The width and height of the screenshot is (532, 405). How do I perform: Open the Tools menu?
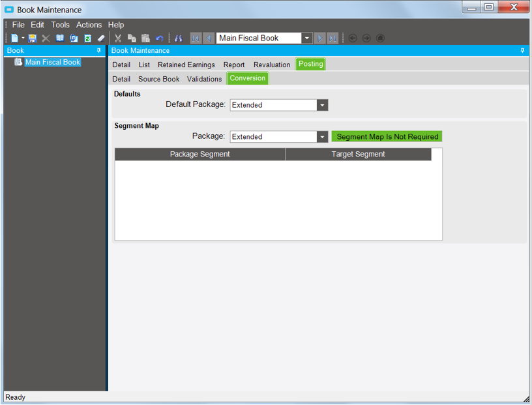pyautogui.click(x=60, y=25)
